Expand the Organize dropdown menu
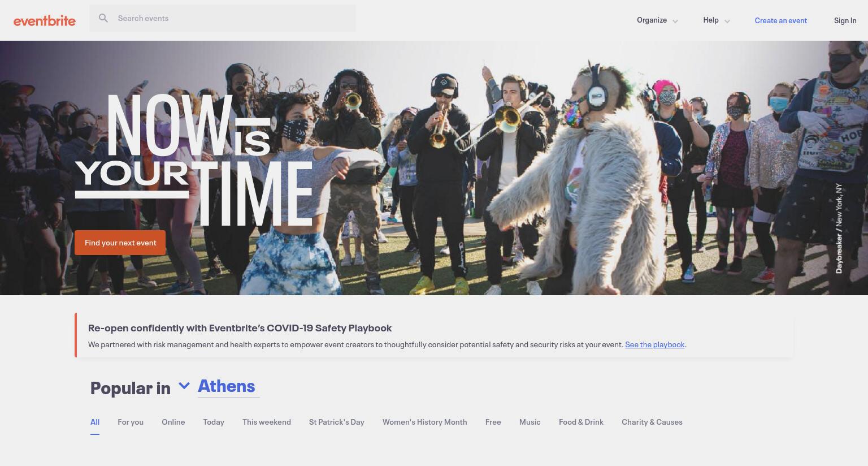This screenshot has width=868, height=466. (657, 20)
